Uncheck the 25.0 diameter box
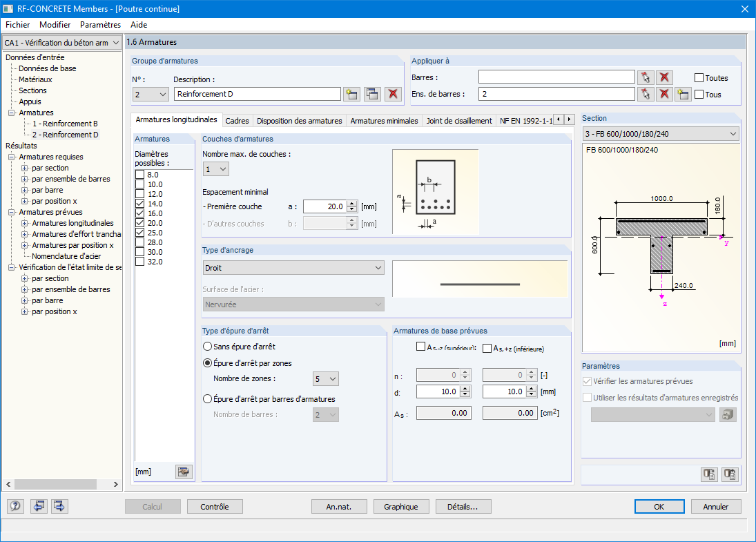 pyautogui.click(x=140, y=233)
